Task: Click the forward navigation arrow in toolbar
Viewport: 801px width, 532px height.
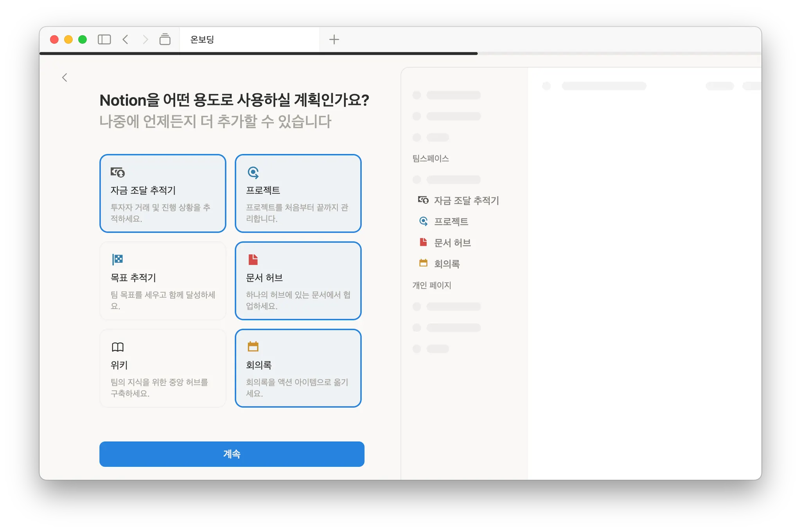Action: [x=145, y=39]
